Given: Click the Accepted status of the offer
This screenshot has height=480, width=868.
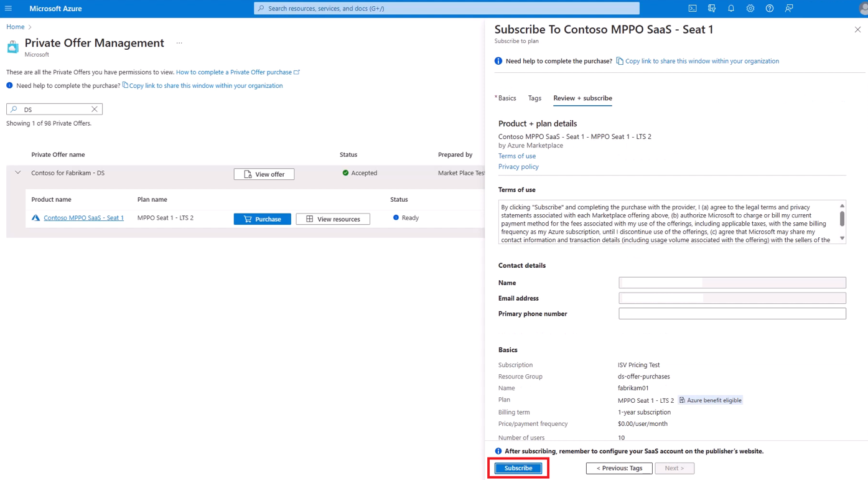Looking at the screenshot, I should click(x=360, y=173).
